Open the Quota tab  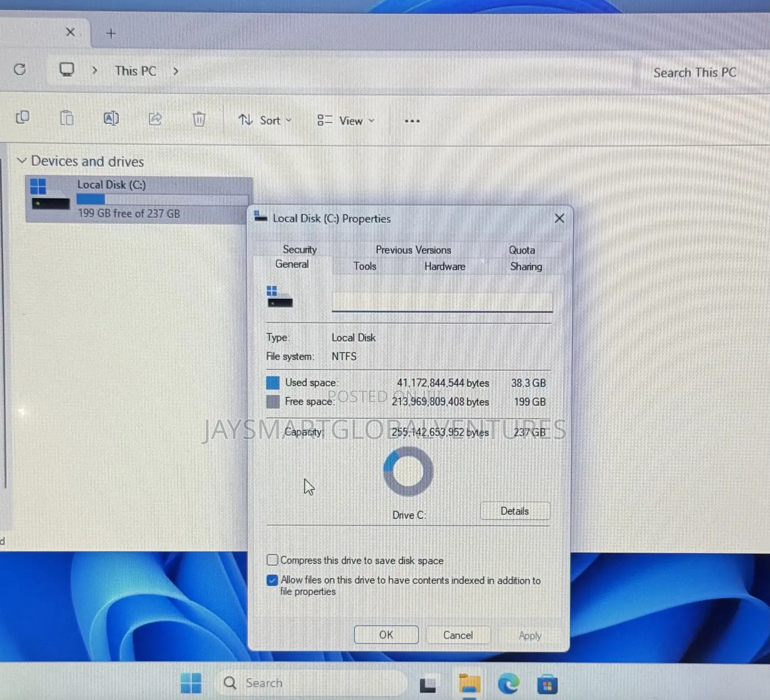(522, 250)
